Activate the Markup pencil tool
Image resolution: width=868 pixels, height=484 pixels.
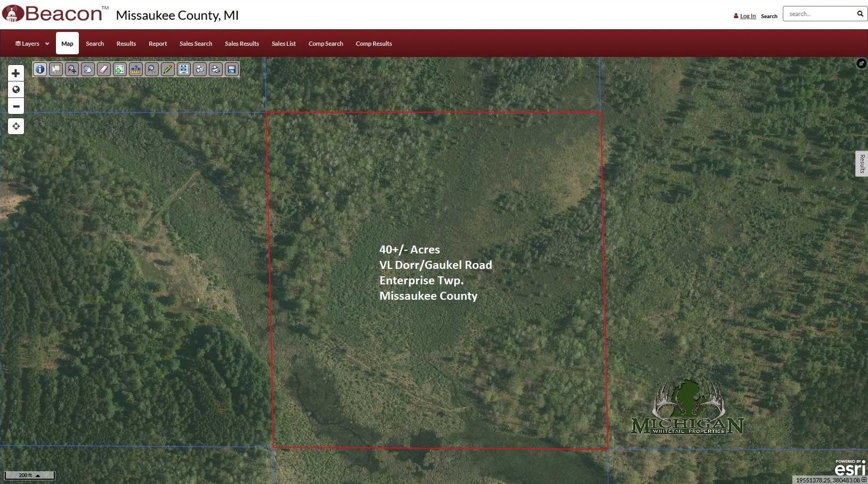(x=168, y=69)
